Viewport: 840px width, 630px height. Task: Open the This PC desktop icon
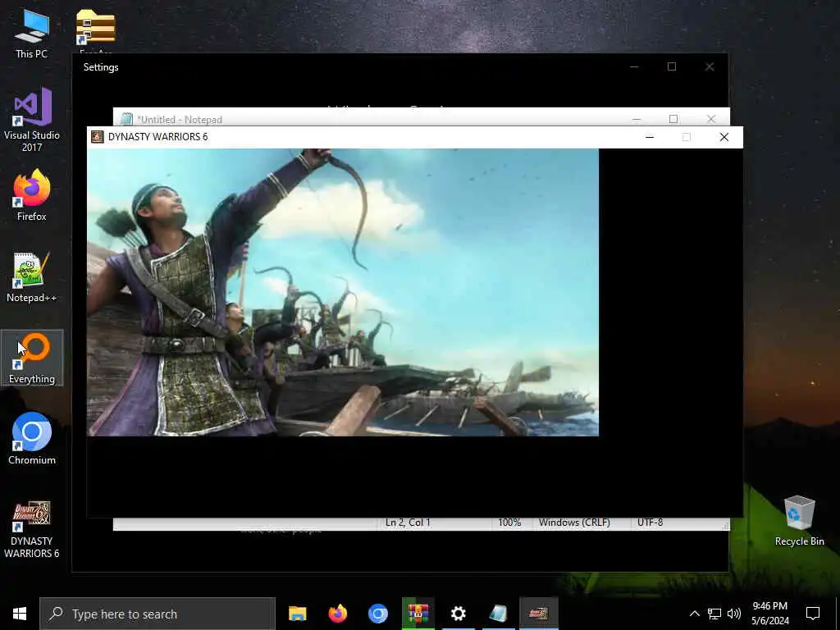tap(32, 33)
